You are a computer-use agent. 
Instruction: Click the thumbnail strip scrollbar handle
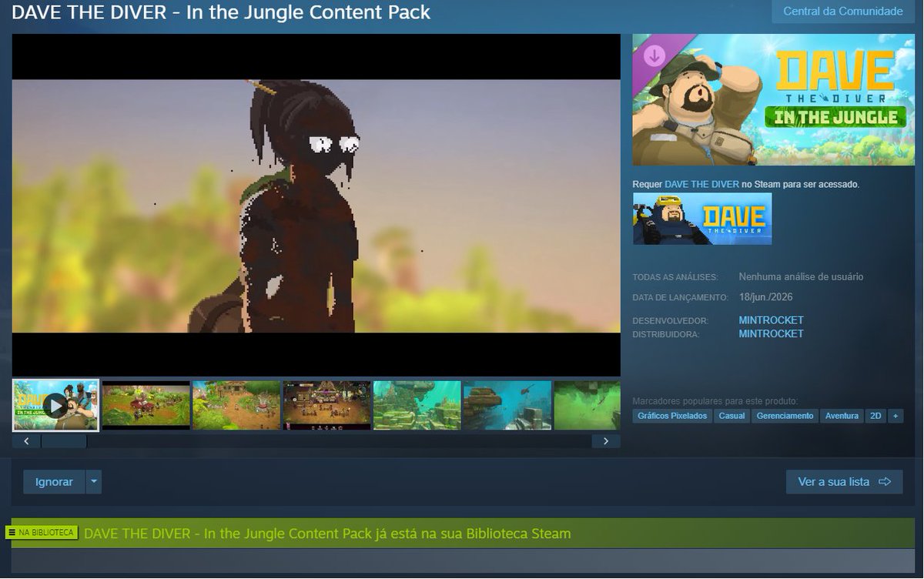point(64,441)
